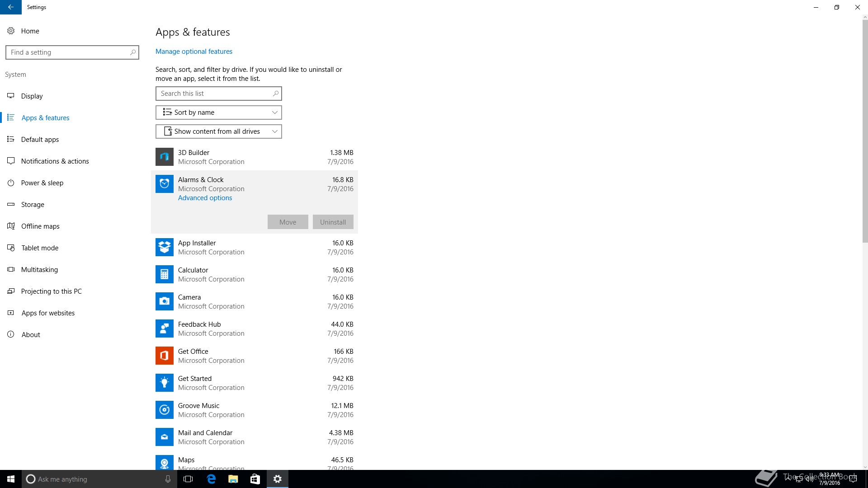The height and width of the screenshot is (488, 868).
Task: Click the Home gear icon in sidebar
Action: pyautogui.click(x=11, y=31)
